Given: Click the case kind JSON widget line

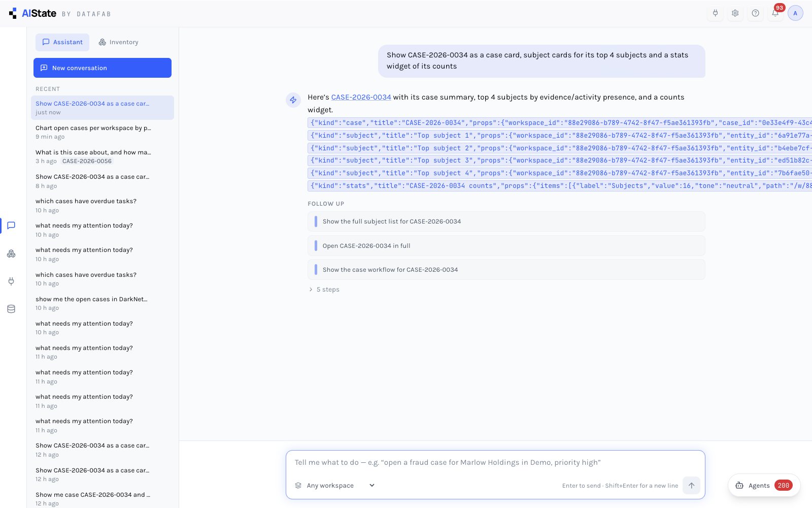Looking at the screenshot, I should coord(560,123).
